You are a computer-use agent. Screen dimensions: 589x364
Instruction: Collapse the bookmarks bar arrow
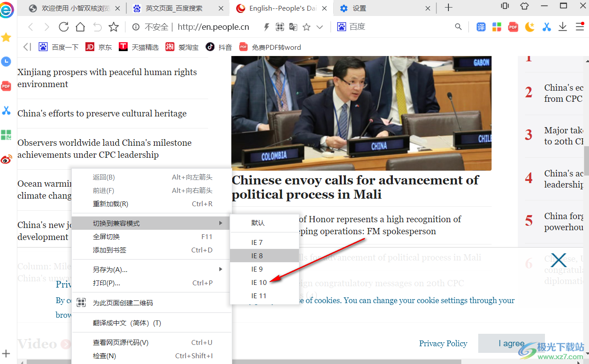pyautogui.click(x=27, y=47)
